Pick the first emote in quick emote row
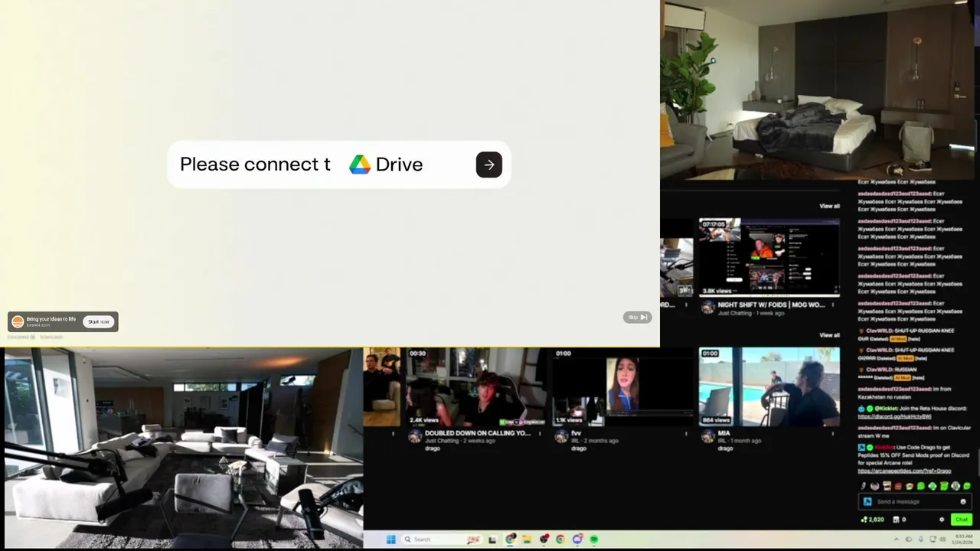 [863, 486]
